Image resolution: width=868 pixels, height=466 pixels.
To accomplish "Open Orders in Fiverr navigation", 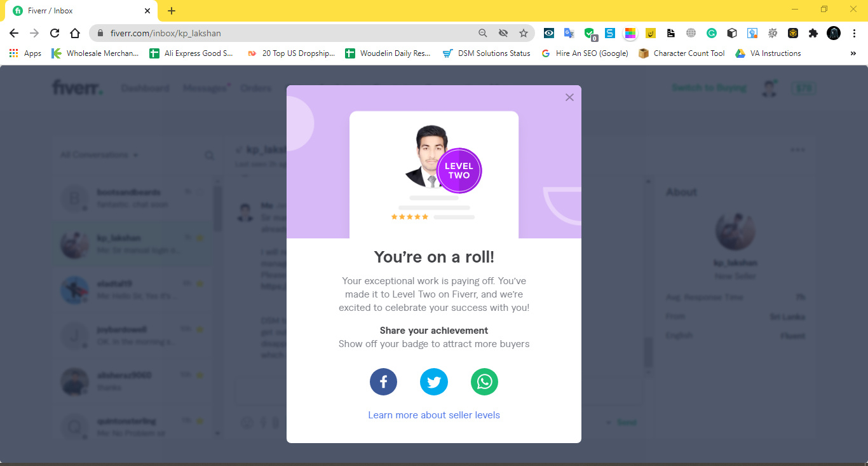I will coord(255,88).
